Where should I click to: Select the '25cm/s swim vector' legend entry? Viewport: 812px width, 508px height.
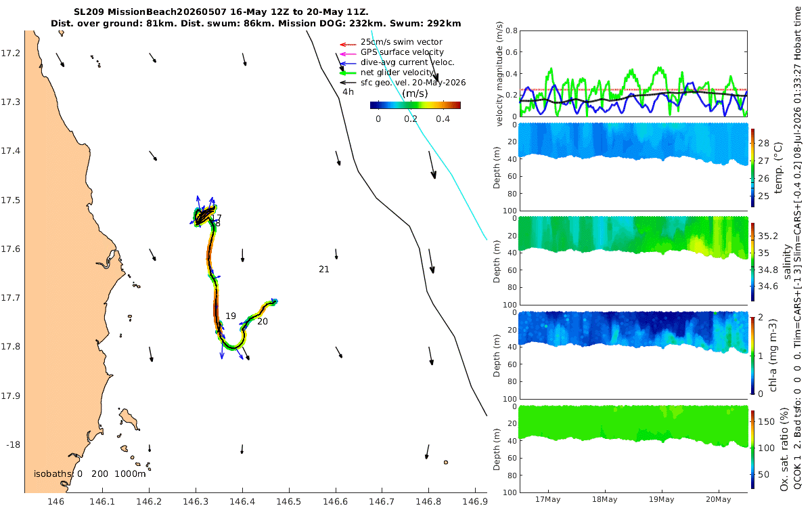pyautogui.click(x=401, y=42)
